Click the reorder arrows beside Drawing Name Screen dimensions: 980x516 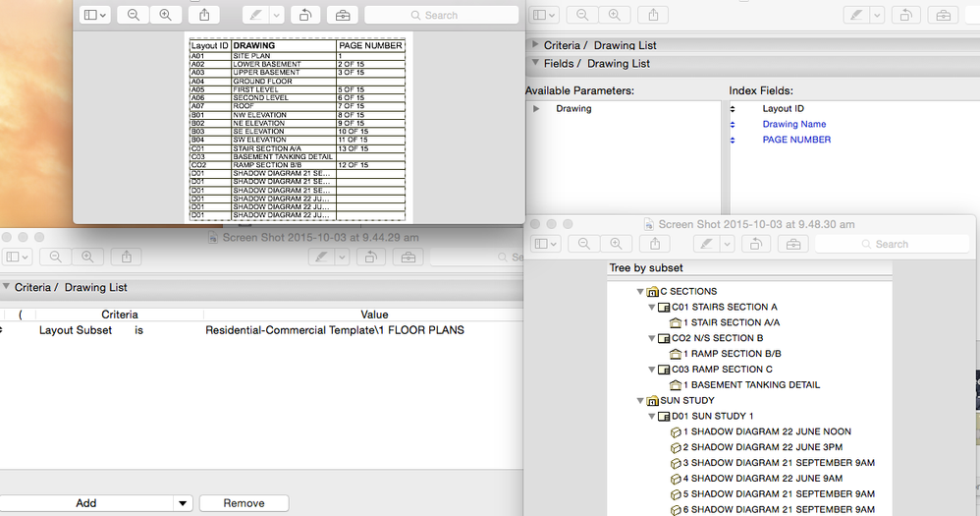pos(733,125)
